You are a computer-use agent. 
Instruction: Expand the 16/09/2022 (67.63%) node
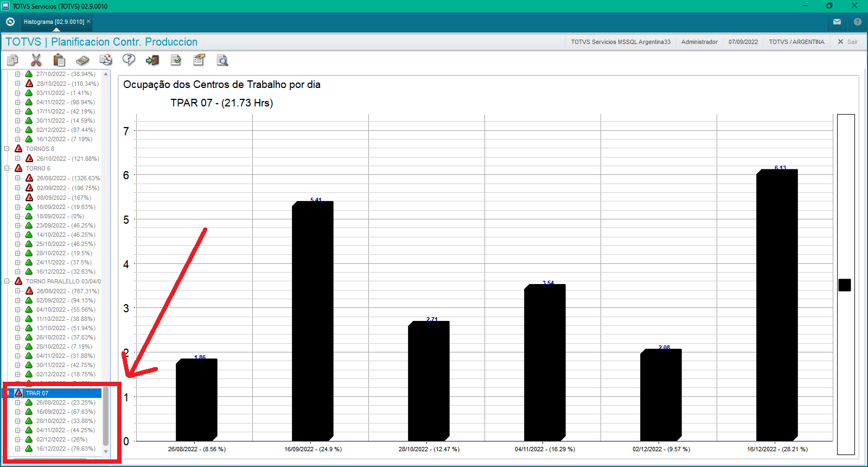pos(18,411)
